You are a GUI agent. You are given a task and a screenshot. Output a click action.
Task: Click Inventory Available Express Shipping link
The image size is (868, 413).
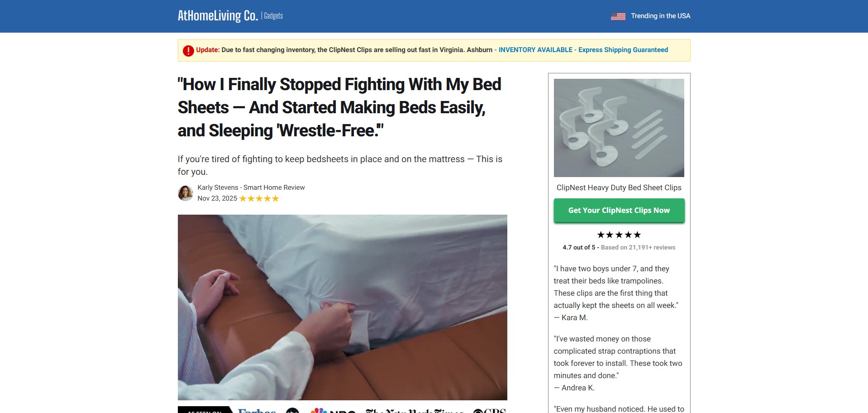click(583, 50)
